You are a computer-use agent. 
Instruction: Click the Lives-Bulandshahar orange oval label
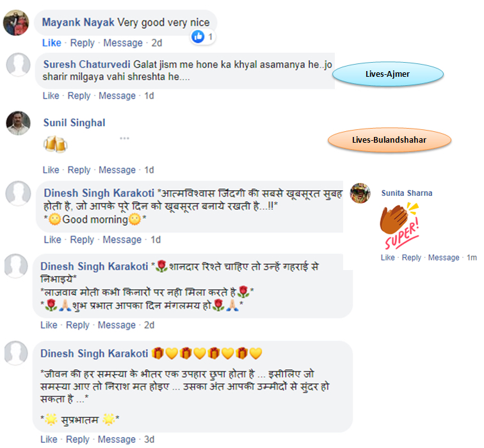click(389, 140)
